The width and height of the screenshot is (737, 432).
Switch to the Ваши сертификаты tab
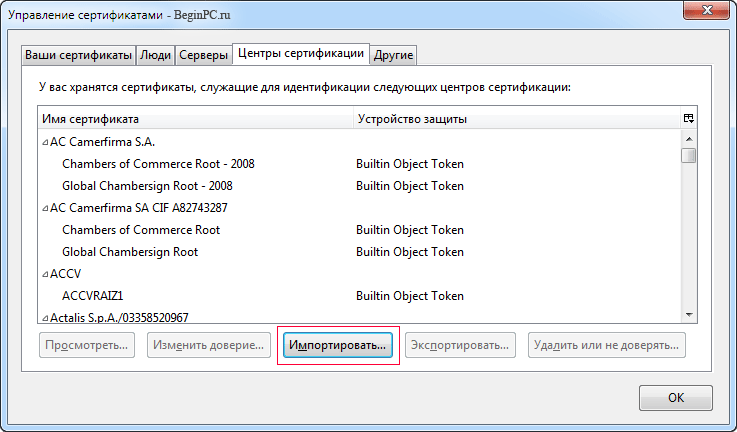coord(78,55)
